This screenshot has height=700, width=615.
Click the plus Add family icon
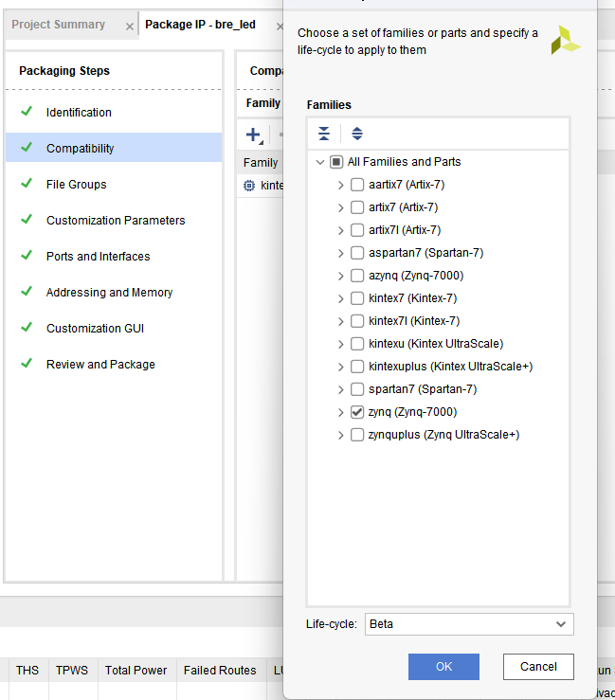[254, 135]
